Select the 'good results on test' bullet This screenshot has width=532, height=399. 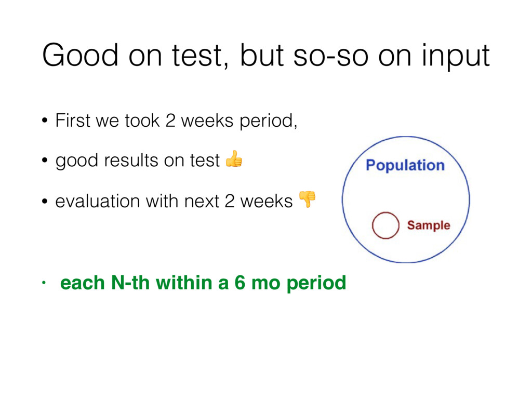coord(138,161)
